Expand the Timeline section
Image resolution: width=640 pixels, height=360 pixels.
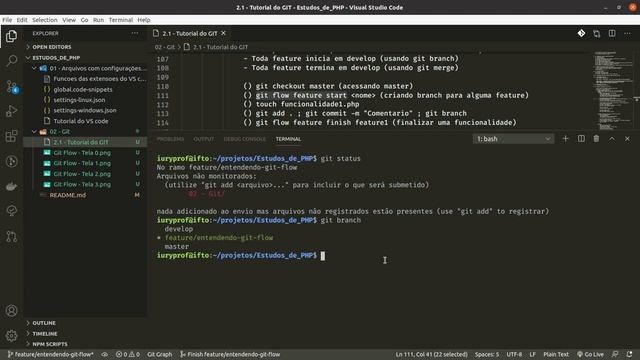click(44, 333)
